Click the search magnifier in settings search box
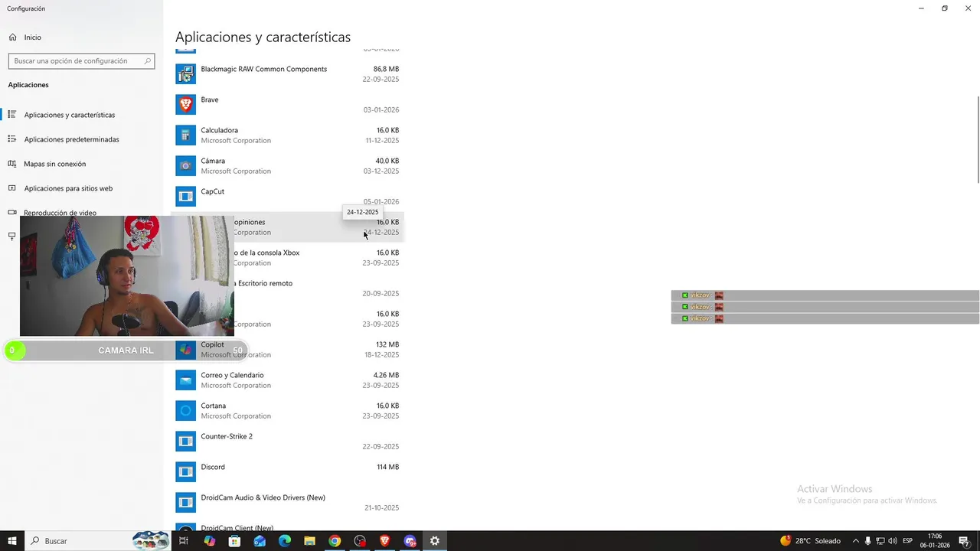Viewport: 980px width, 551px height. click(x=147, y=61)
